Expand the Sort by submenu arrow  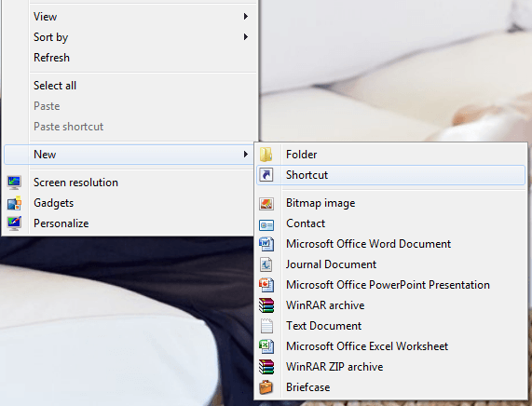point(246,36)
